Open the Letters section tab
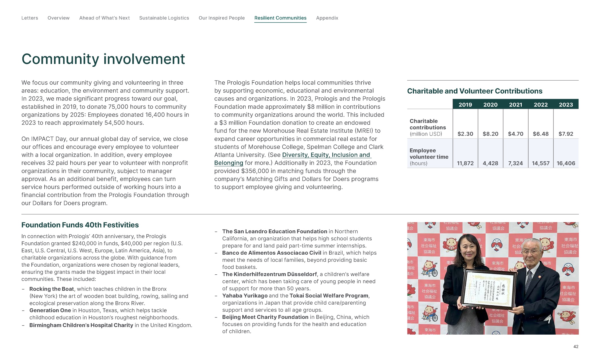The image size is (600, 364). coord(30,18)
